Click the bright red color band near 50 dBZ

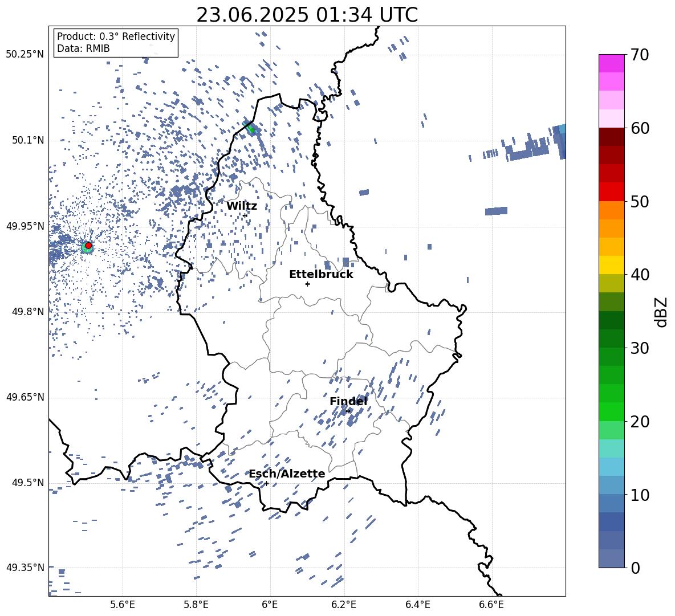[x=611, y=192]
